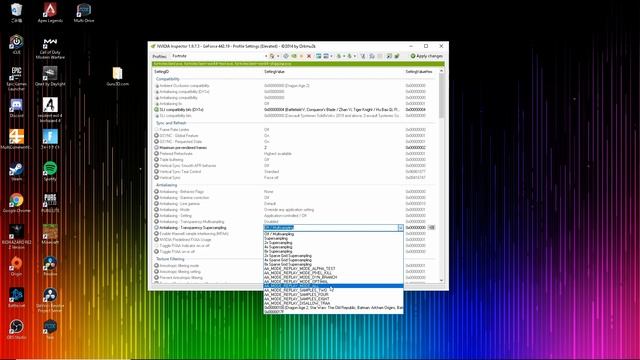Open the Discord desktop shortcut
The height and width of the screenshot is (360, 640).
(16, 108)
